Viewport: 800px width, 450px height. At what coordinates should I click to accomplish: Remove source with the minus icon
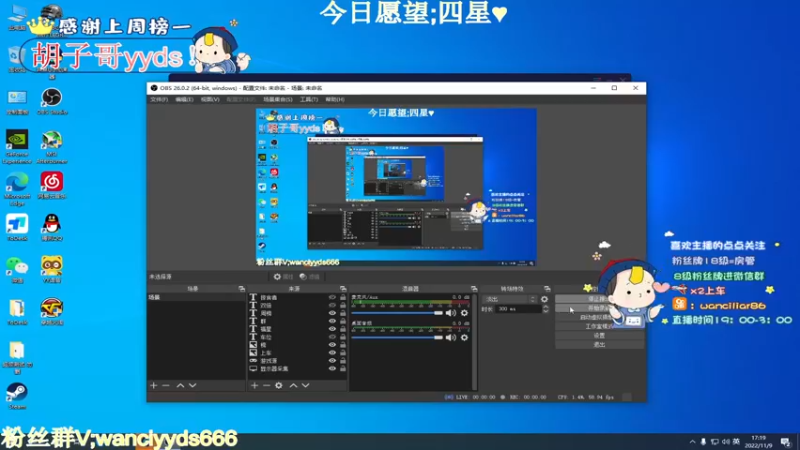(266, 385)
